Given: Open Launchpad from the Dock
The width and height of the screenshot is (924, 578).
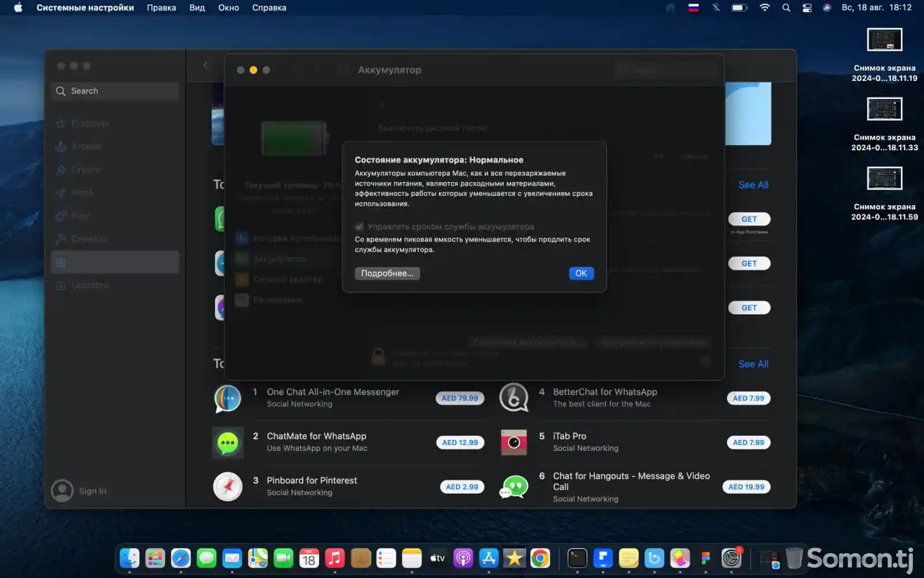Looking at the screenshot, I should pyautogui.click(x=155, y=558).
